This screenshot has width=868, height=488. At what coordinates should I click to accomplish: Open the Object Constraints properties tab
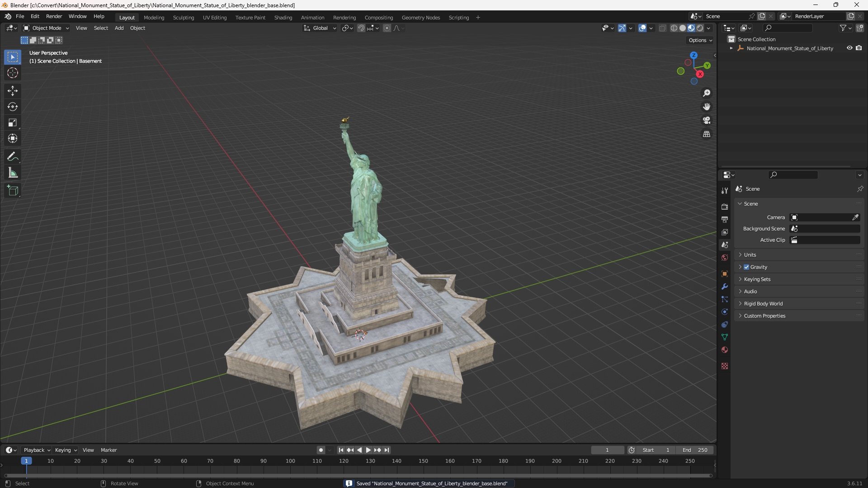[725, 324]
